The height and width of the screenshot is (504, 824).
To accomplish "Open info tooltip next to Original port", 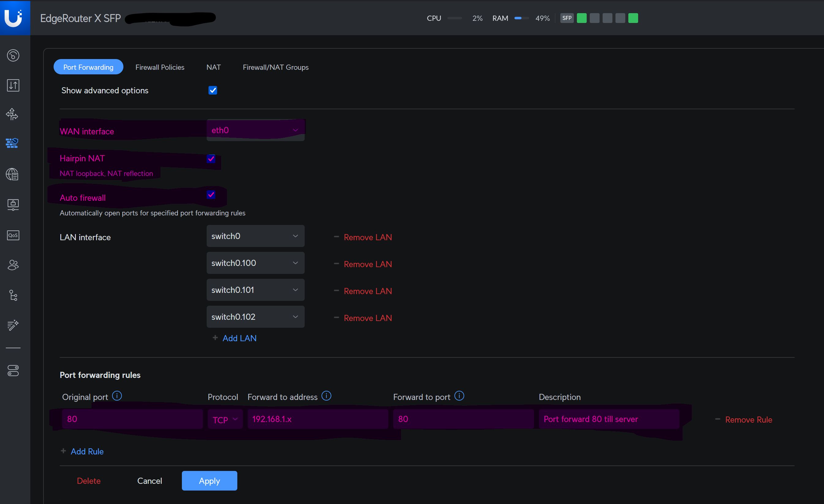I will point(117,396).
